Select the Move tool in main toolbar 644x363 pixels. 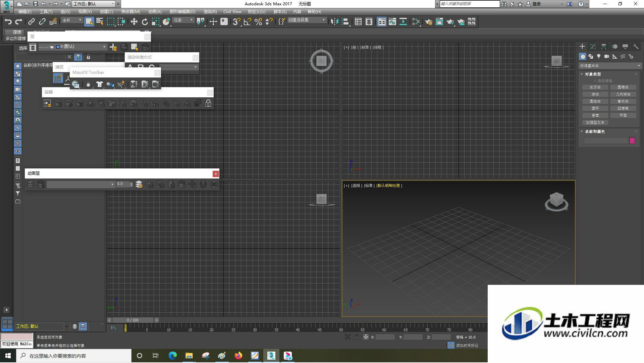134,22
